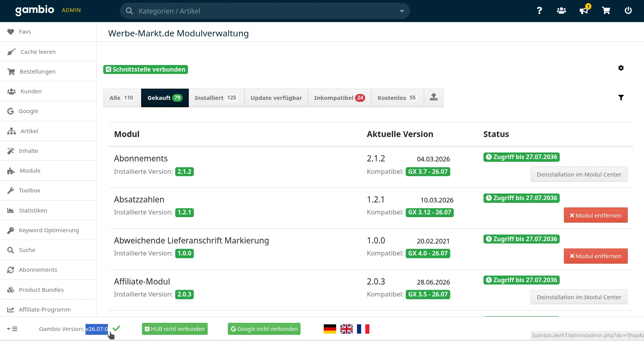Click installed version 1.2.1 badge

coord(184,212)
